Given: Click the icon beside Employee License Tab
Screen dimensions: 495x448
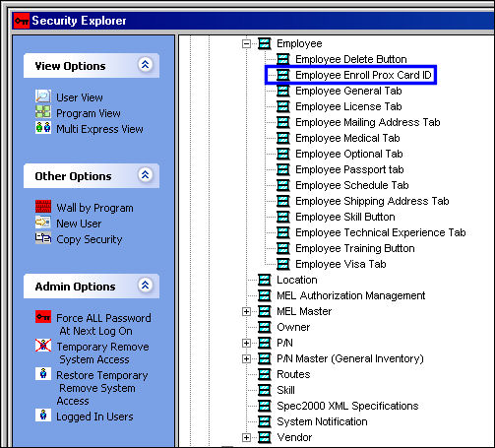Looking at the screenshot, I should [283, 106].
